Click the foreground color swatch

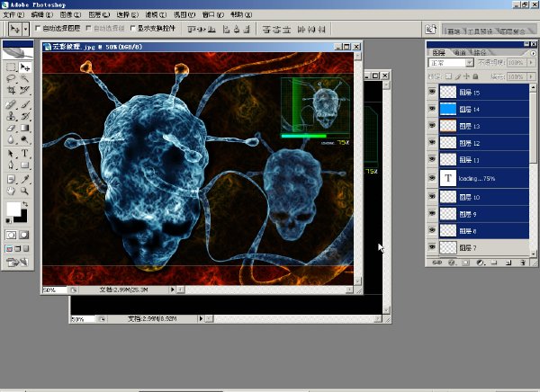pyautogui.click(x=13, y=209)
